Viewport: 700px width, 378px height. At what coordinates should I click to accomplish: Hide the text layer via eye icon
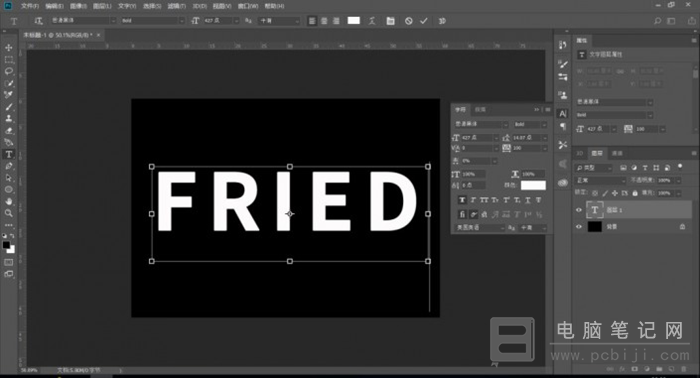coord(579,210)
